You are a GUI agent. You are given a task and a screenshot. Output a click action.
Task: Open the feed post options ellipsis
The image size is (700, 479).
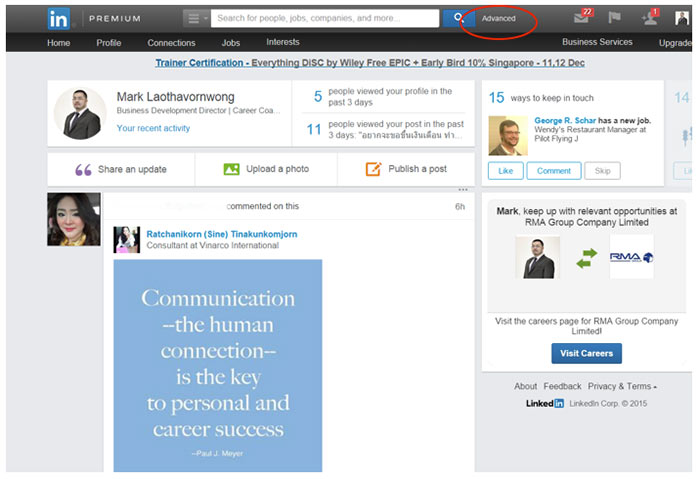click(463, 190)
